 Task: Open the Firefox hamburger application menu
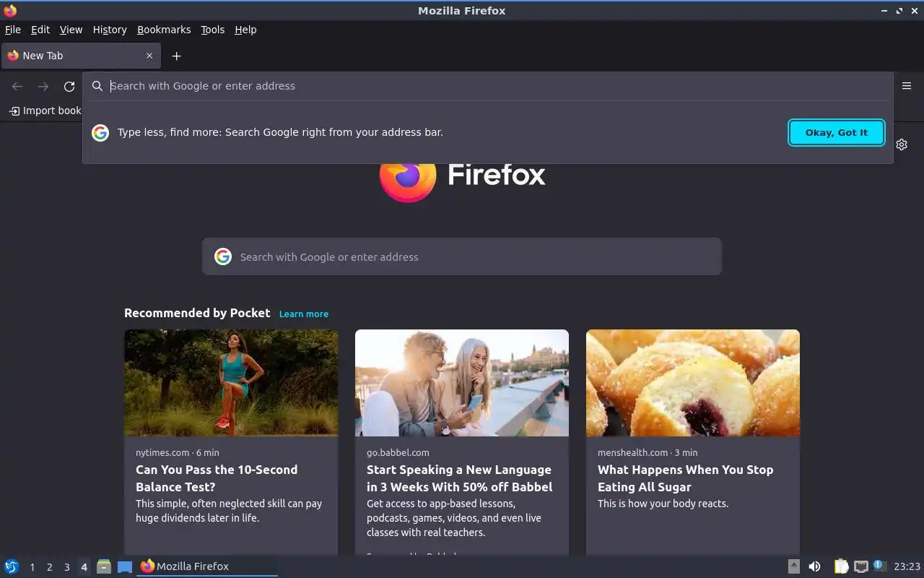click(x=907, y=86)
